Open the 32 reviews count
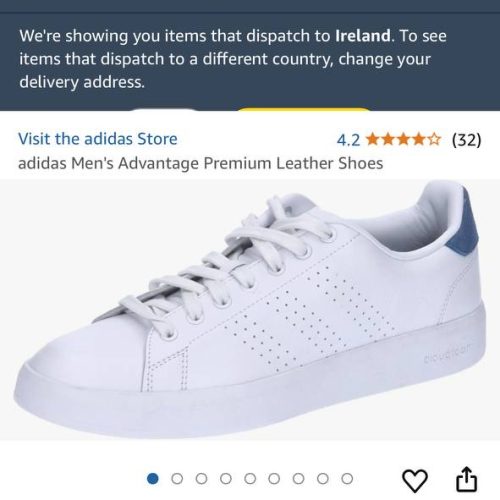The width and height of the screenshot is (500, 500). pos(466,139)
